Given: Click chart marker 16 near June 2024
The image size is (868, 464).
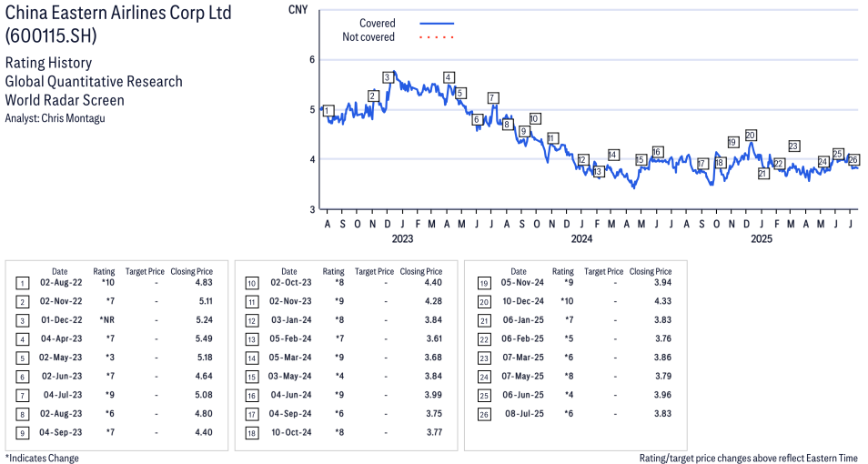Looking at the screenshot, I should point(657,152).
